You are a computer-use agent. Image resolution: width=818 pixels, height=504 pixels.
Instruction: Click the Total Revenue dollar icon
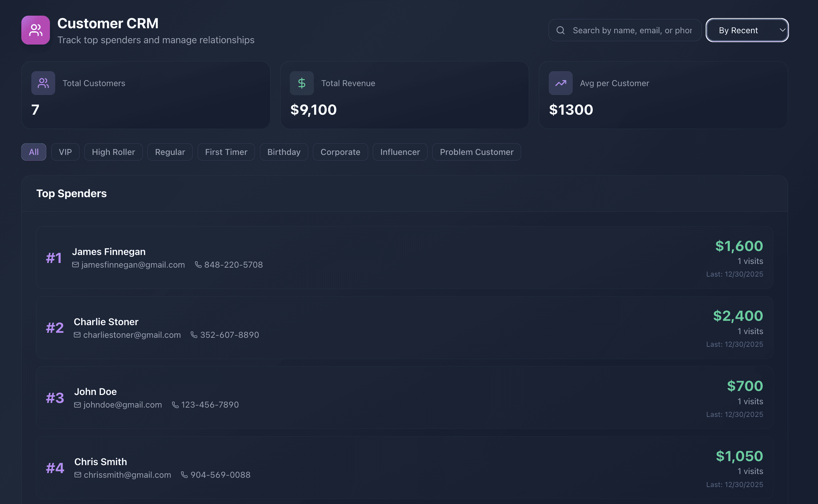tap(302, 83)
